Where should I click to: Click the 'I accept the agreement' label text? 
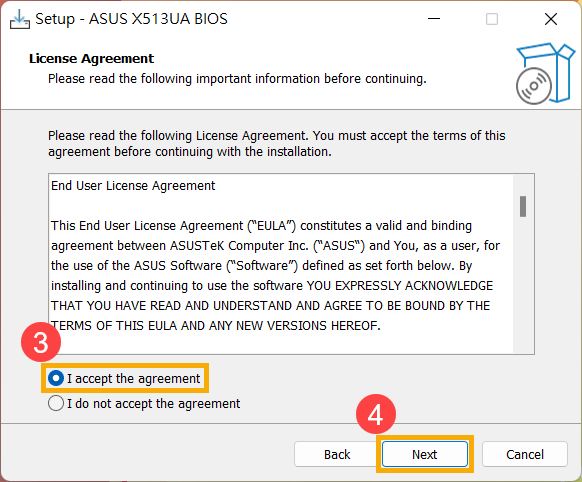(134, 378)
